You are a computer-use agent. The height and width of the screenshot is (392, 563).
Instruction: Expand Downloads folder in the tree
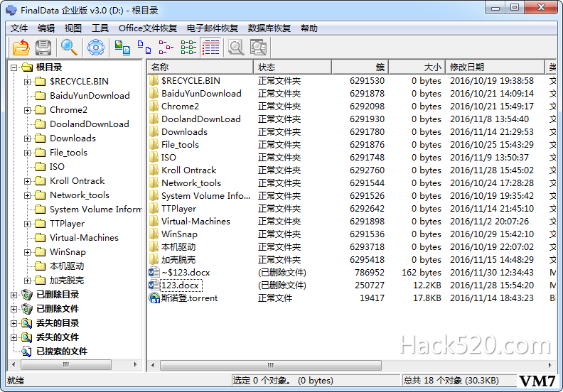click(27, 138)
